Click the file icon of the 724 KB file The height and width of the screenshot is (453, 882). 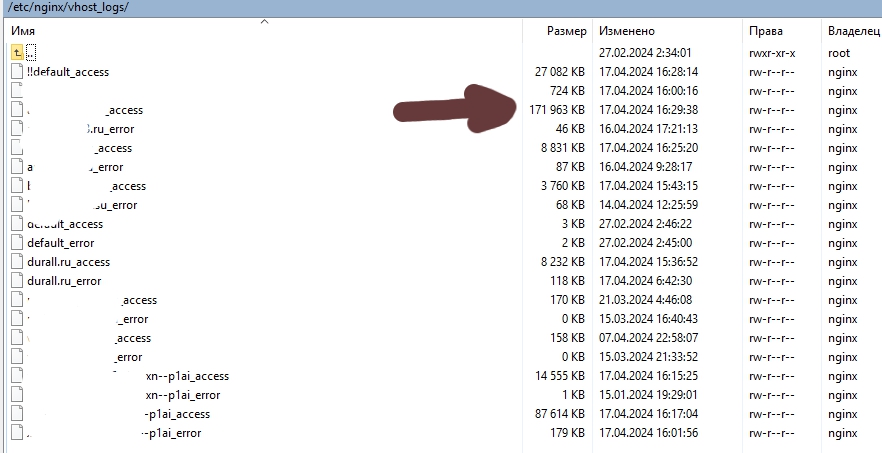pyautogui.click(x=17, y=91)
